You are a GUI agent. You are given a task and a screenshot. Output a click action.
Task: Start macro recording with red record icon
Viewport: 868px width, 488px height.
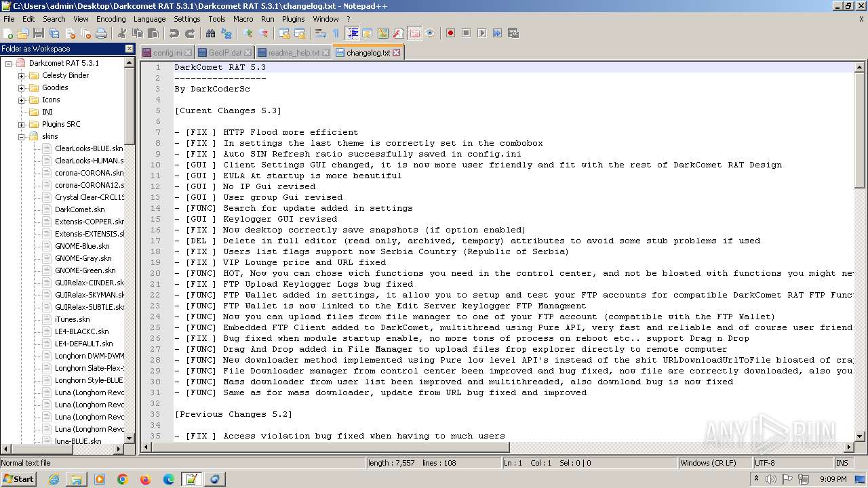(x=450, y=33)
